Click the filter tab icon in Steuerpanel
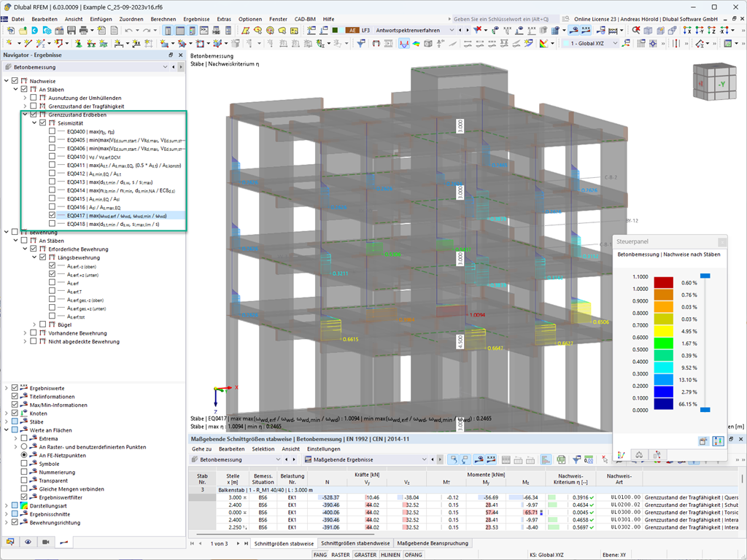The height and width of the screenshot is (560, 747). point(657,455)
